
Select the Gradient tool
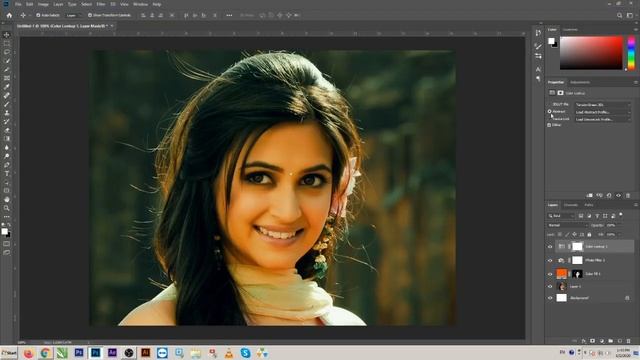(7, 139)
